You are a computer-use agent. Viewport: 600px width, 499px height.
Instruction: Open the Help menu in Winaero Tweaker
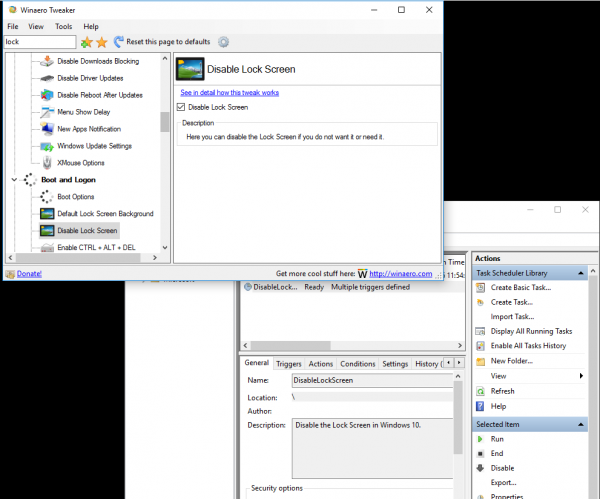91,26
